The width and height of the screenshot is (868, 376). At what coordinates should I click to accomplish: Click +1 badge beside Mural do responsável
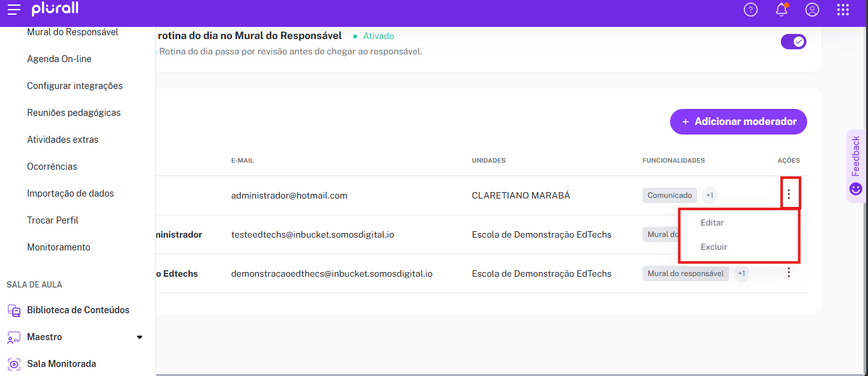741,274
